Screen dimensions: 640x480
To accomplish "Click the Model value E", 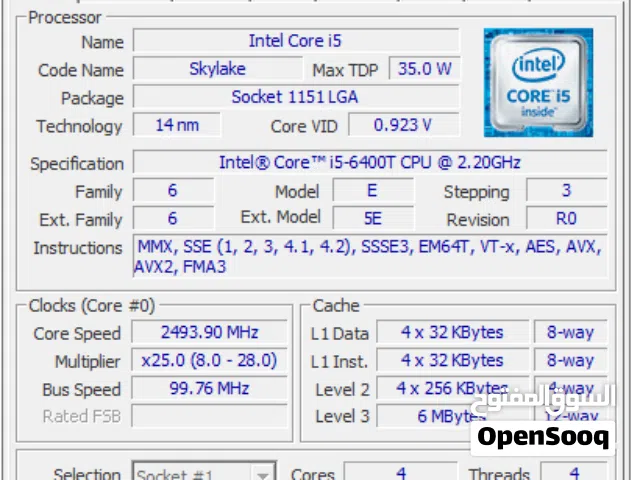I will point(373,191).
